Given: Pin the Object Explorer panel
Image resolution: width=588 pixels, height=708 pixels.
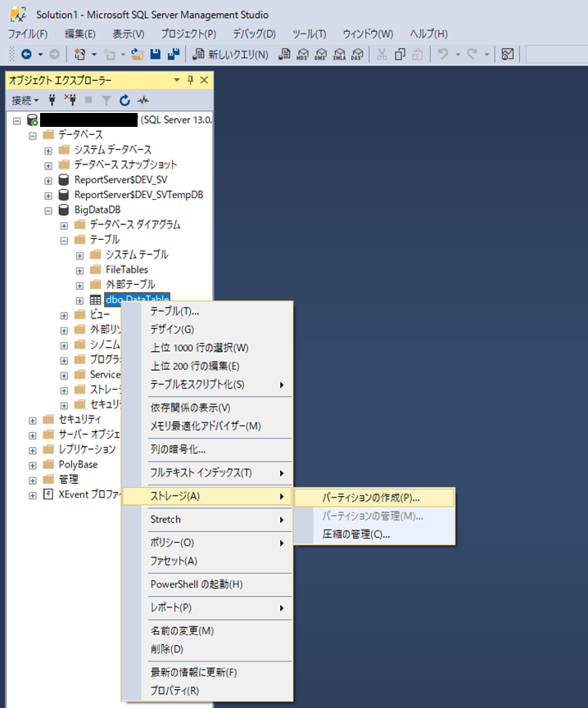Looking at the screenshot, I should [x=191, y=80].
